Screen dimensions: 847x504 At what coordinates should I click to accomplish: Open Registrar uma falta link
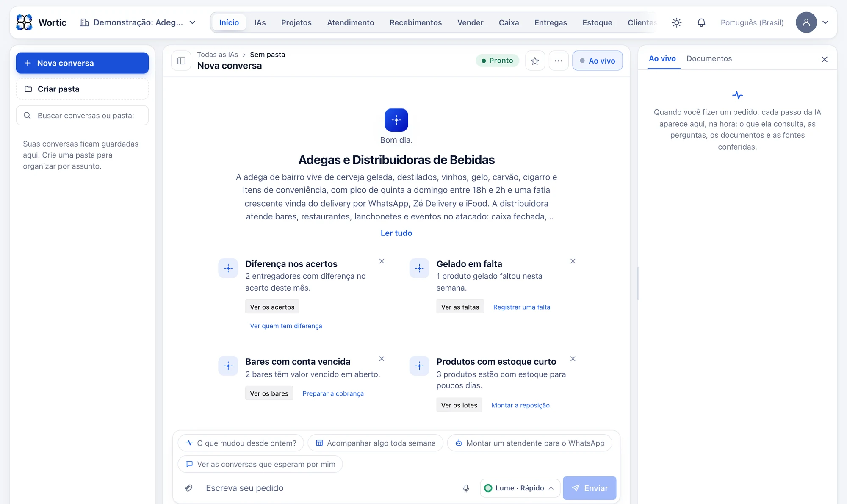coord(522,307)
